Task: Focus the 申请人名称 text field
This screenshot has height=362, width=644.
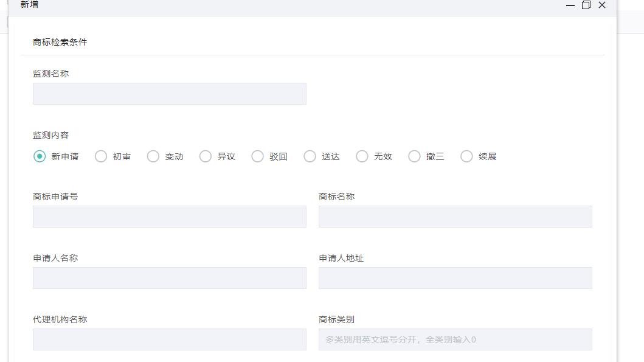Action: [169, 278]
